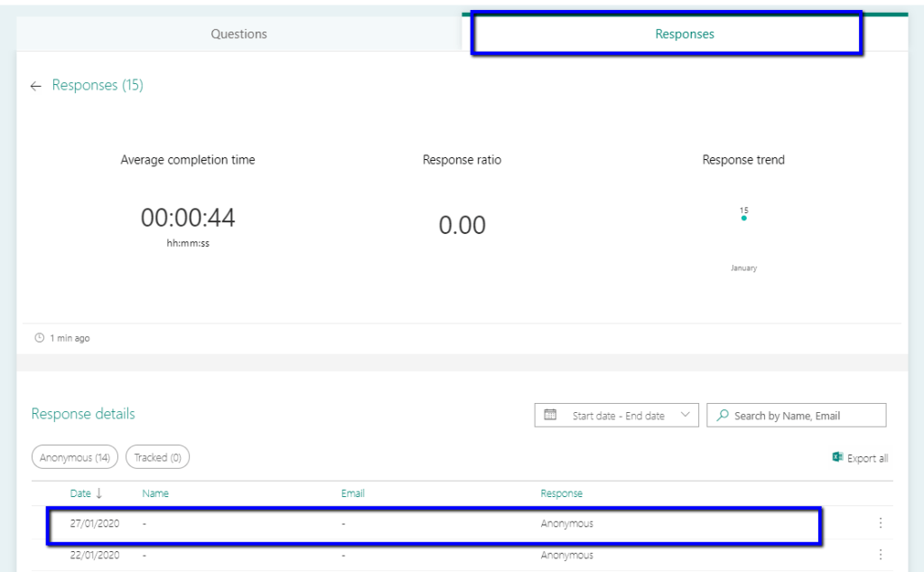
Task: Switch to the Questions tab
Action: pyautogui.click(x=238, y=34)
